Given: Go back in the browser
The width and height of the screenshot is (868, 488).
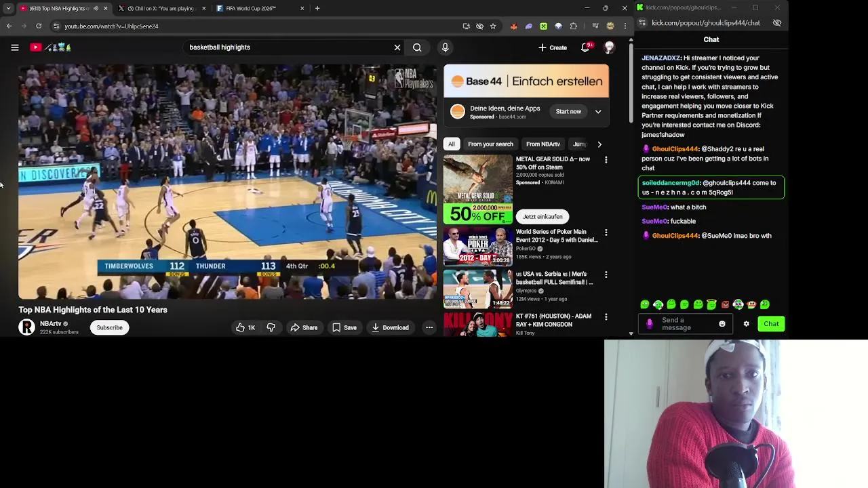Looking at the screenshot, I should click(x=9, y=26).
